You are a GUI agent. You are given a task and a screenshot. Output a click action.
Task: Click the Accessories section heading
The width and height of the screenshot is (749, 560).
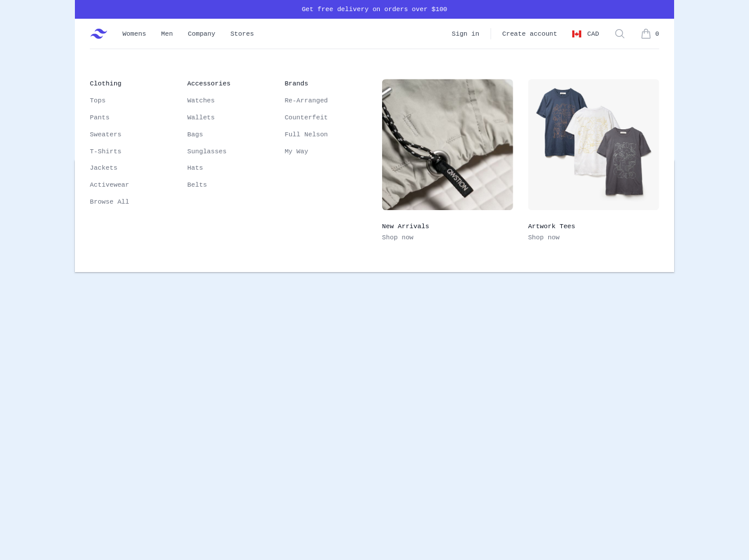[x=209, y=84]
